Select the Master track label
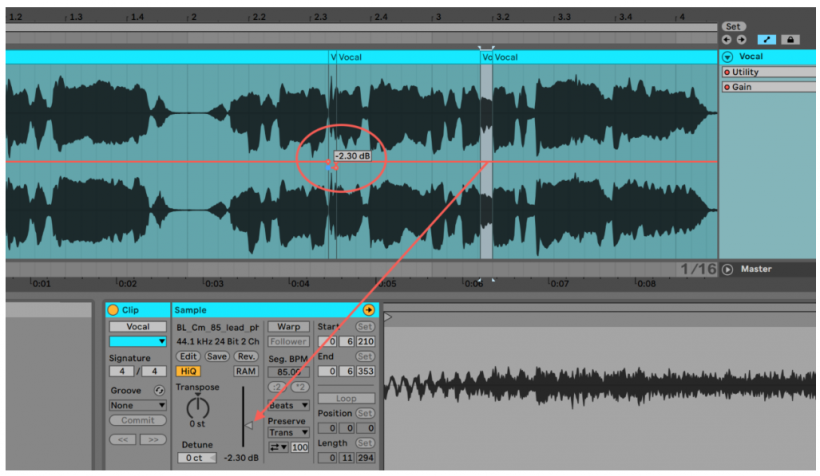The width and height of the screenshot is (820, 476). point(756,269)
